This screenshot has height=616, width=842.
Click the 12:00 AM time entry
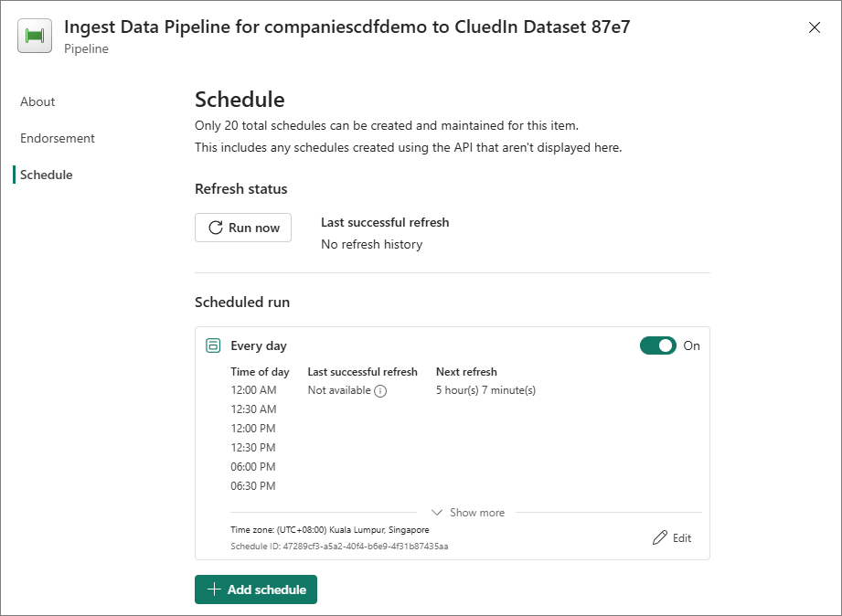tap(253, 390)
